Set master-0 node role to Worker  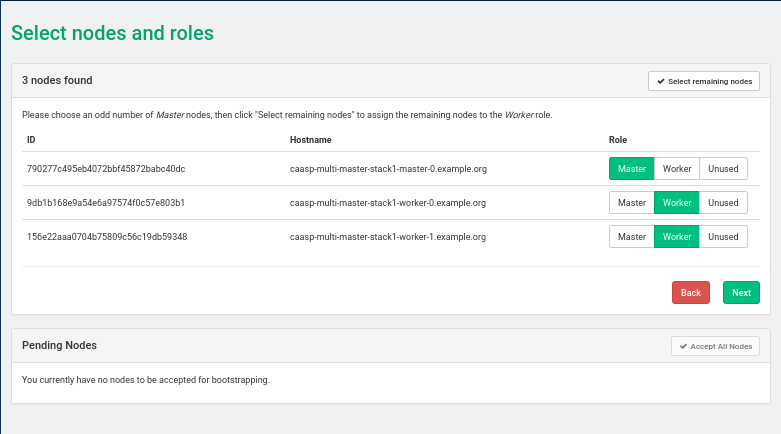(677, 169)
